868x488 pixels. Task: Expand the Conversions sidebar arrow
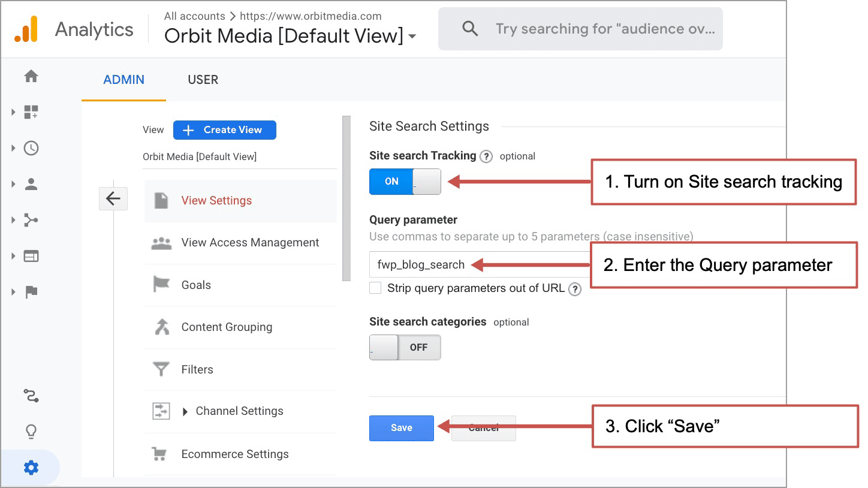pos(13,292)
